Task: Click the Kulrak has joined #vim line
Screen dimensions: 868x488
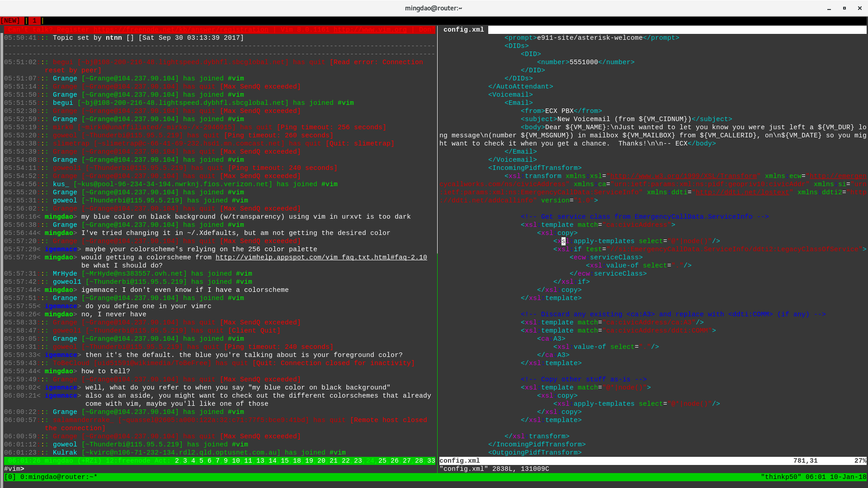Action: [x=175, y=453]
